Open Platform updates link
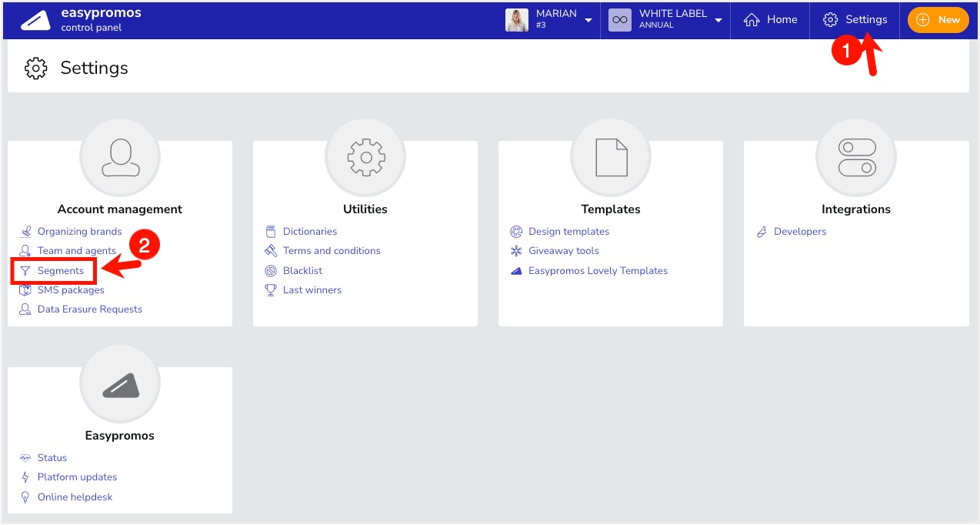The image size is (980, 525). pyautogui.click(x=77, y=477)
